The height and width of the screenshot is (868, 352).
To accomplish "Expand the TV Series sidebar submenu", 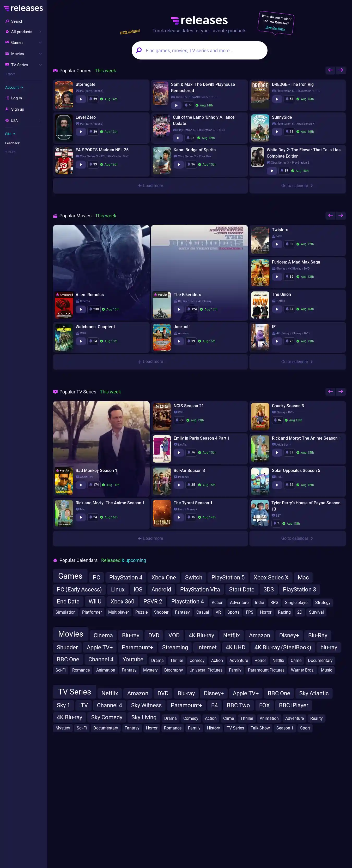I will 40,65.
